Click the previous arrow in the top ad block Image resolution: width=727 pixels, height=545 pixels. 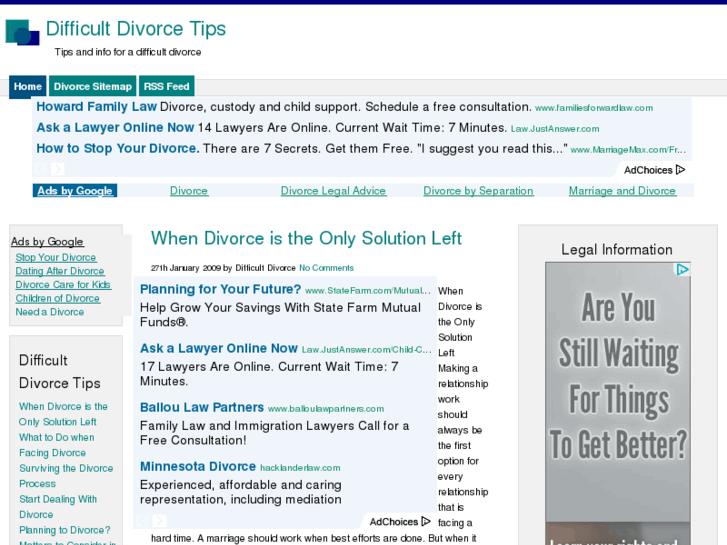(41, 169)
